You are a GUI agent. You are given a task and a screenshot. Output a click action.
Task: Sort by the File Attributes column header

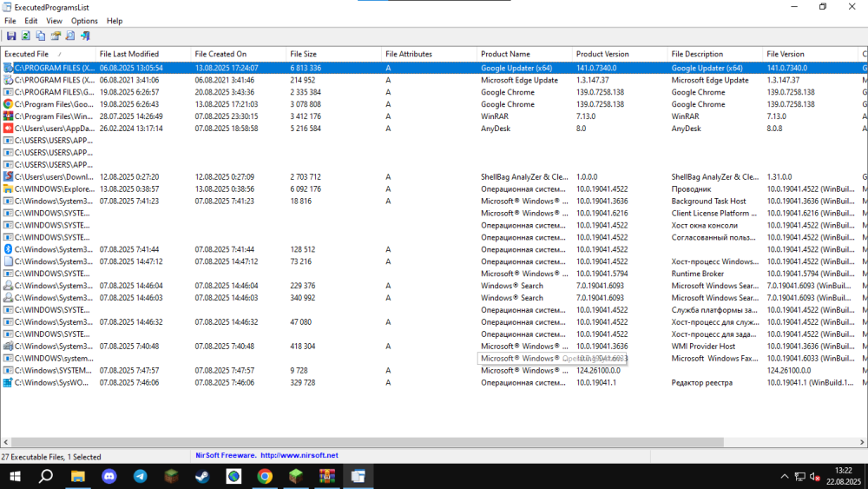[x=429, y=54]
